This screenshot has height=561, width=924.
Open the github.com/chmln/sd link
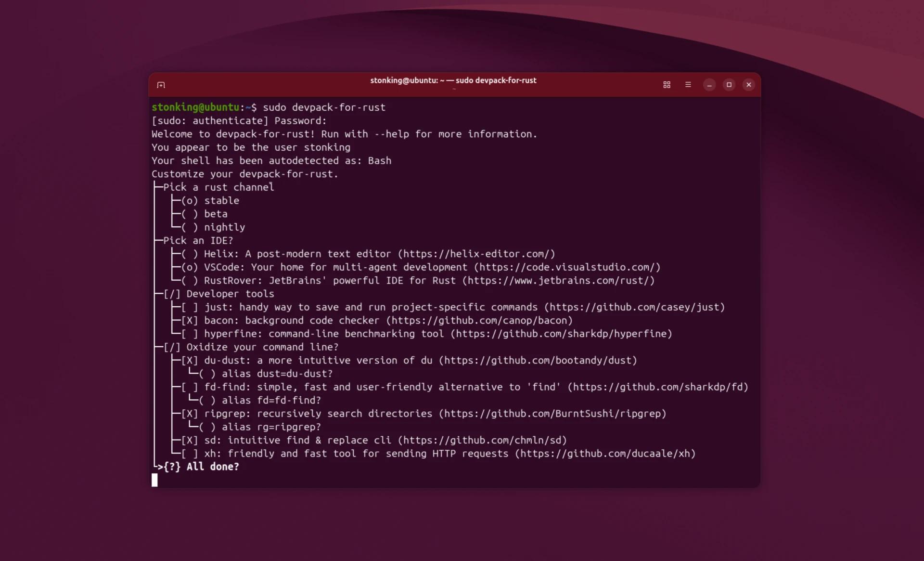tap(482, 441)
